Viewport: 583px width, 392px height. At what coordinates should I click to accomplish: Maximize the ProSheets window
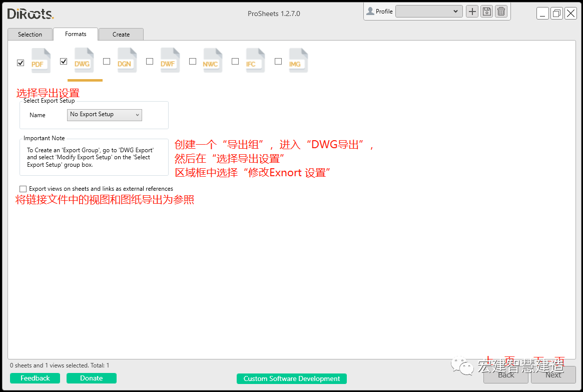556,14
